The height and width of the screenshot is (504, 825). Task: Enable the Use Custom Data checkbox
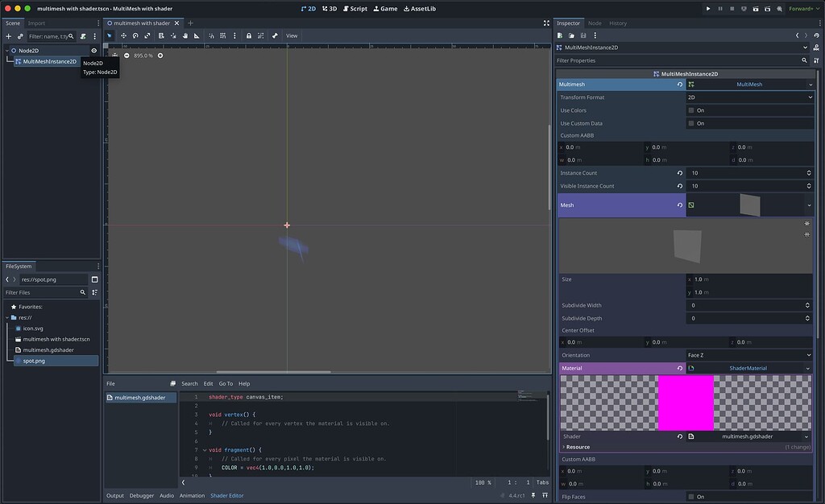pos(691,123)
